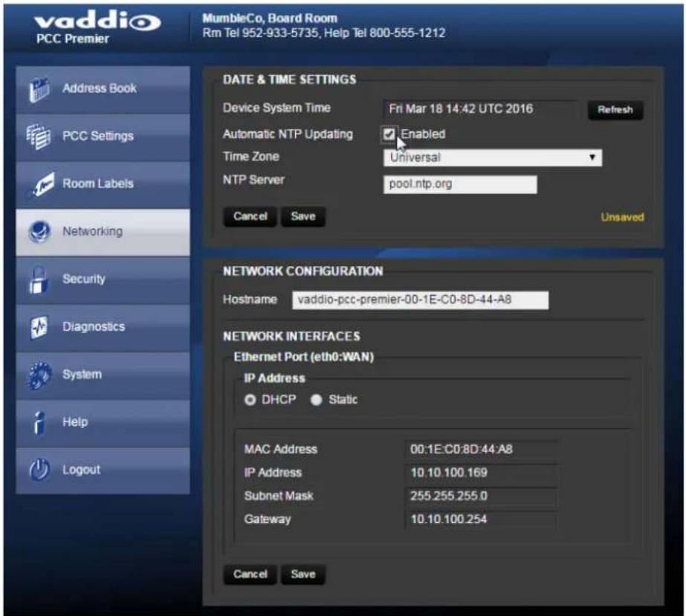The height and width of the screenshot is (616, 686).
Task: Save date and time settings
Action: tap(303, 216)
